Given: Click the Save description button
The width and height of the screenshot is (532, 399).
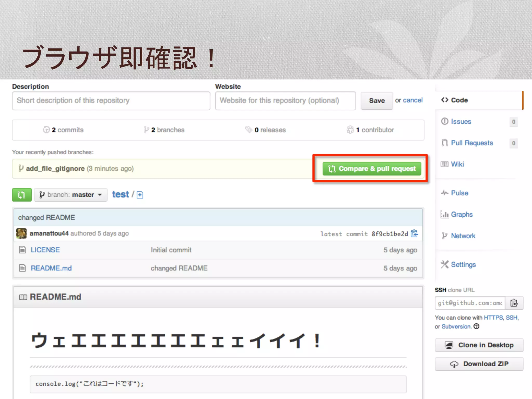Looking at the screenshot, I should point(377,101).
